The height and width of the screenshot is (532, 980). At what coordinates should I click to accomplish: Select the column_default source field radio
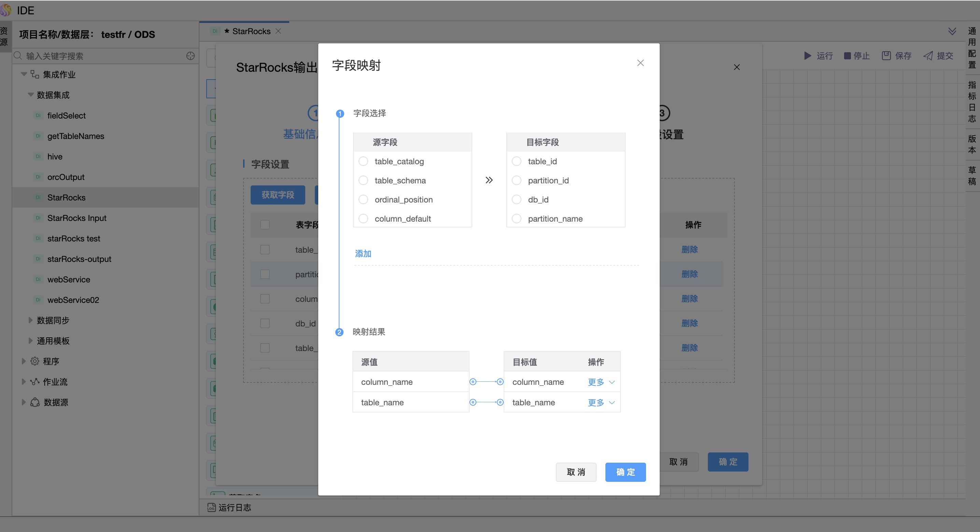click(x=363, y=219)
